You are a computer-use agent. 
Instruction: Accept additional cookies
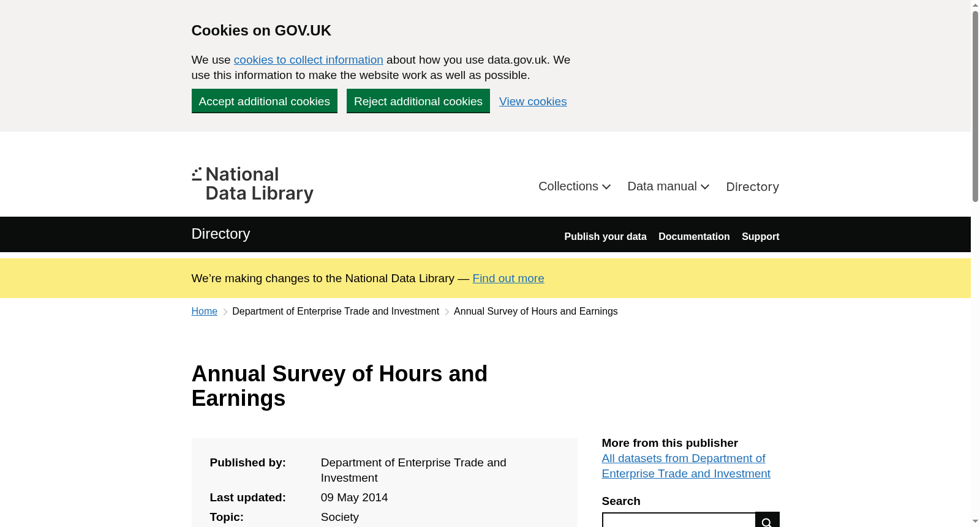(x=265, y=101)
